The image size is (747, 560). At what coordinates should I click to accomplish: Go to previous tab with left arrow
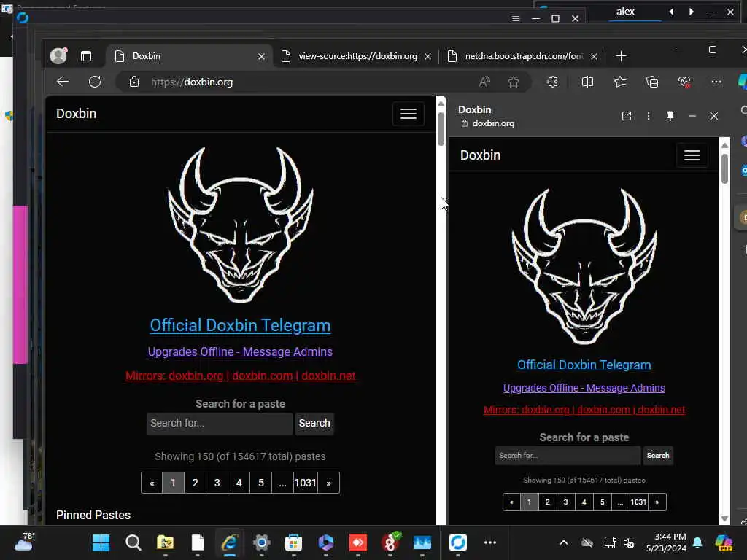pyautogui.click(x=671, y=12)
